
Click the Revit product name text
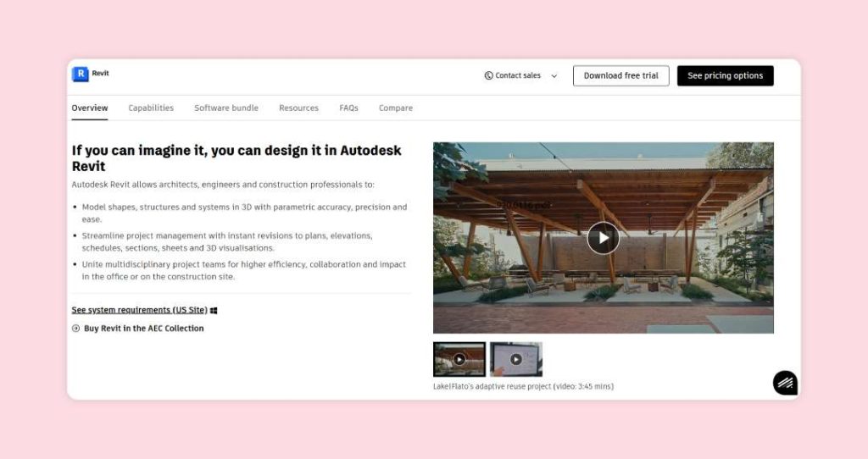(100, 74)
